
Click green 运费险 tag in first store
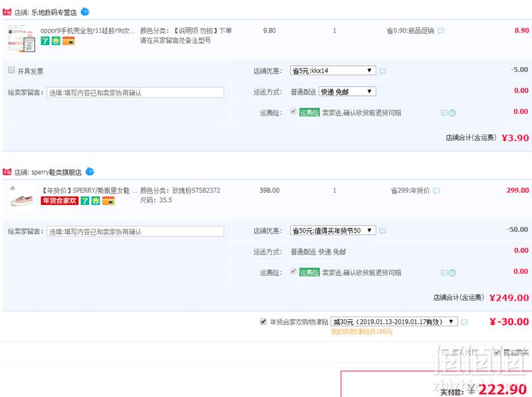pyautogui.click(x=309, y=112)
